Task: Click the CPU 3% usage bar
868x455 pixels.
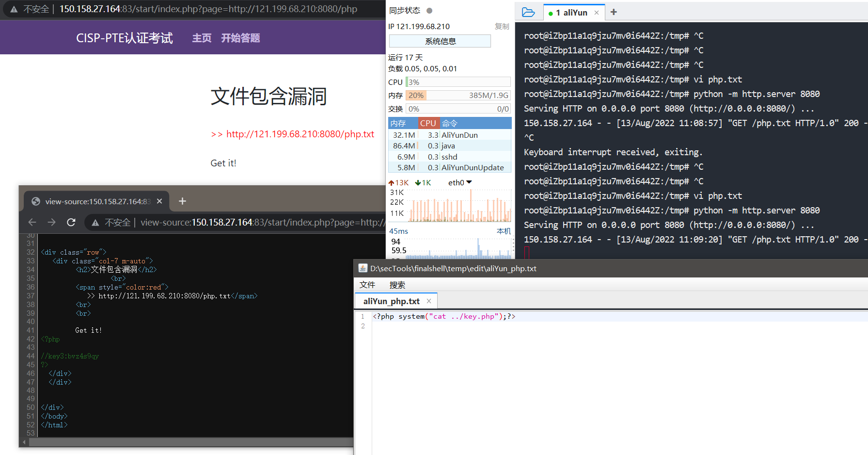Action: point(458,82)
